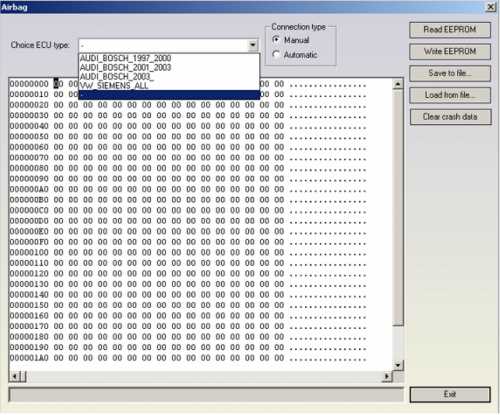Click the Read EEPROM button
This screenshot has width=500, height=415.
click(x=450, y=30)
